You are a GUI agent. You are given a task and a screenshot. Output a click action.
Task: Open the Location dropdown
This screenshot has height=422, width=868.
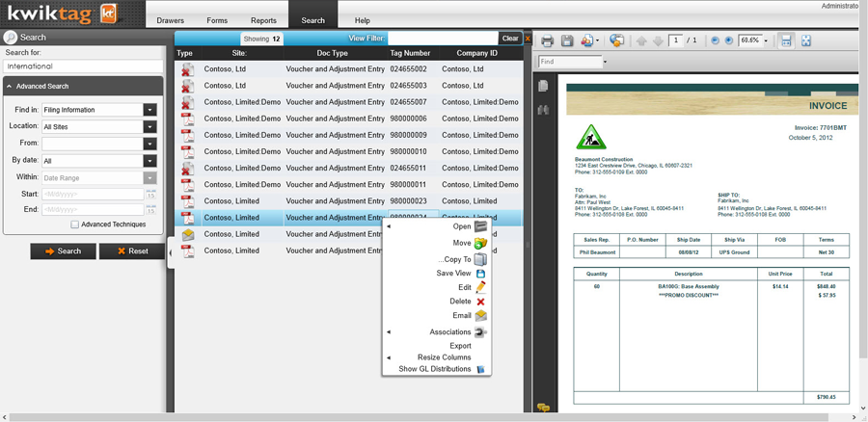tap(149, 126)
